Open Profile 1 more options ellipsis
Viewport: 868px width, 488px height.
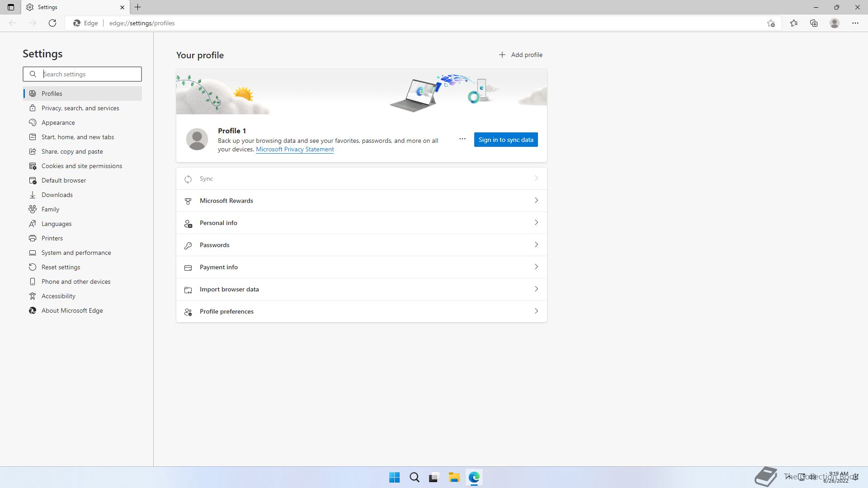(462, 139)
